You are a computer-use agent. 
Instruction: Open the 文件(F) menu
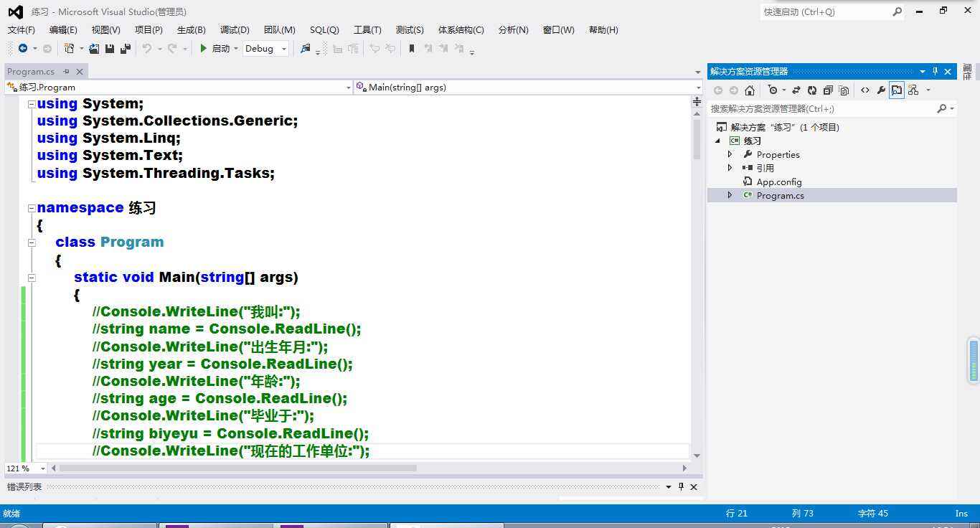[21, 29]
